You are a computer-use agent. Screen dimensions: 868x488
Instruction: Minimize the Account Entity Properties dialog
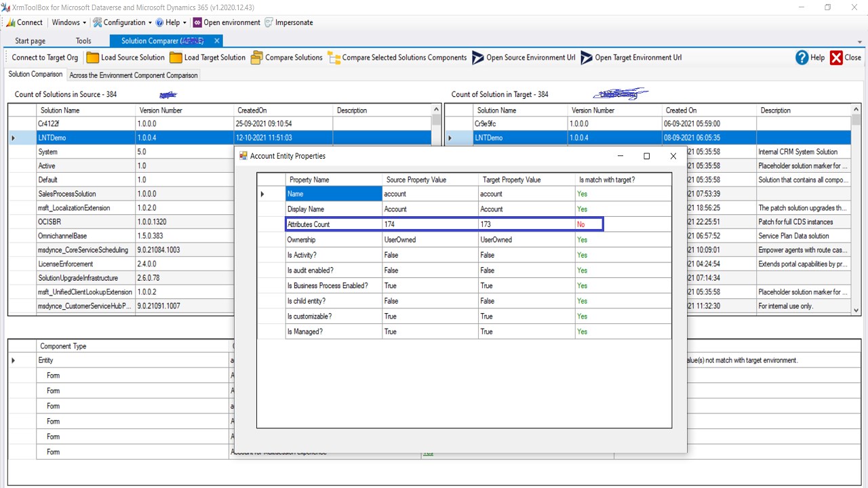click(x=620, y=156)
